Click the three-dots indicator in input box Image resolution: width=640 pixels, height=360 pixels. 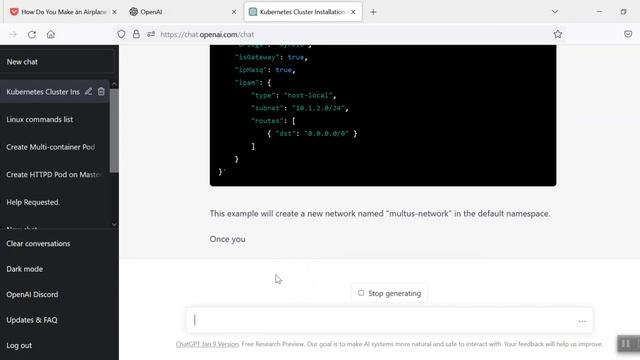point(582,321)
